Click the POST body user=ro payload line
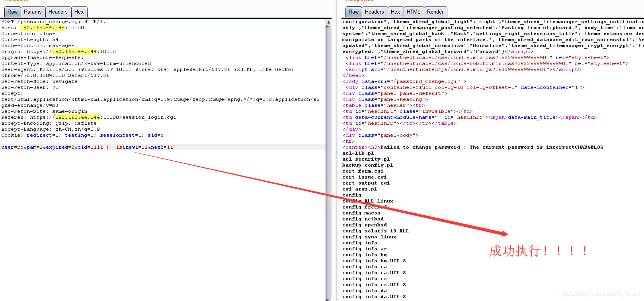 (87, 147)
